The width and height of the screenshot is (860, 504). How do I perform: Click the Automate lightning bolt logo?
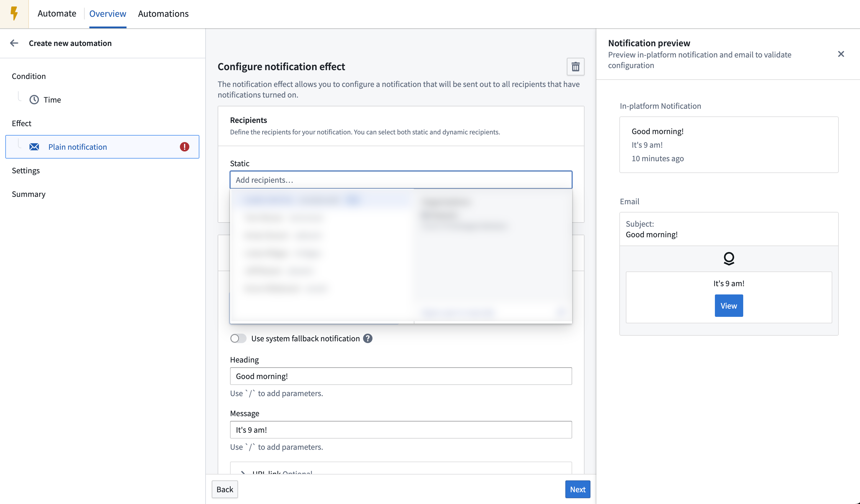pos(14,14)
